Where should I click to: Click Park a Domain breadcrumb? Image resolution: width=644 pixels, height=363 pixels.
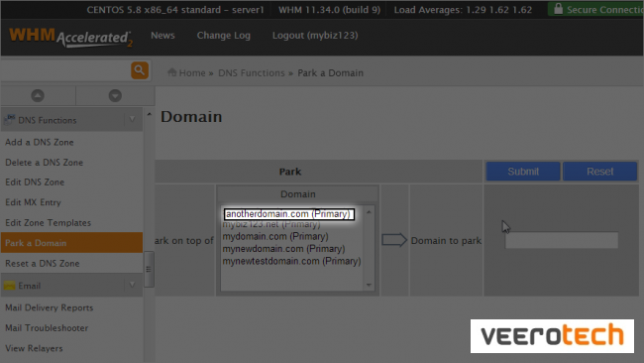click(x=330, y=72)
